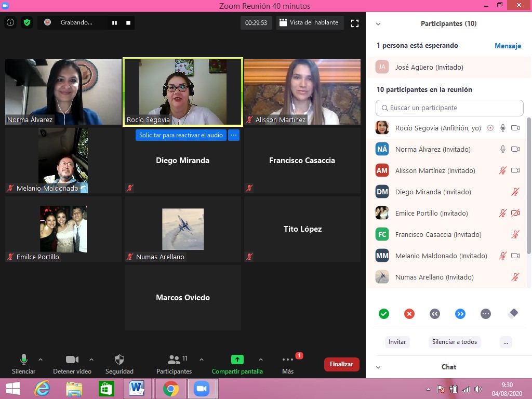The width and height of the screenshot is (532, 399).
Task: Click Invitar button
Action: click(x=397, y=342)
